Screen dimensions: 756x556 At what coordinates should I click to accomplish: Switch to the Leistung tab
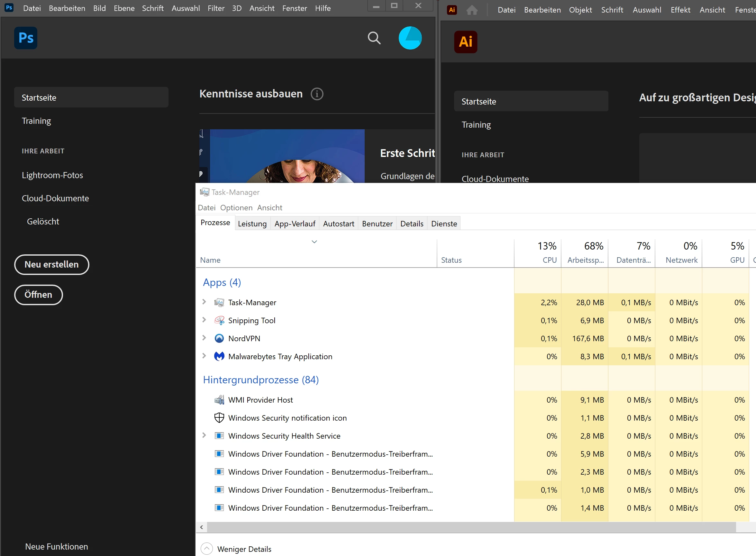tap(252, 224)
